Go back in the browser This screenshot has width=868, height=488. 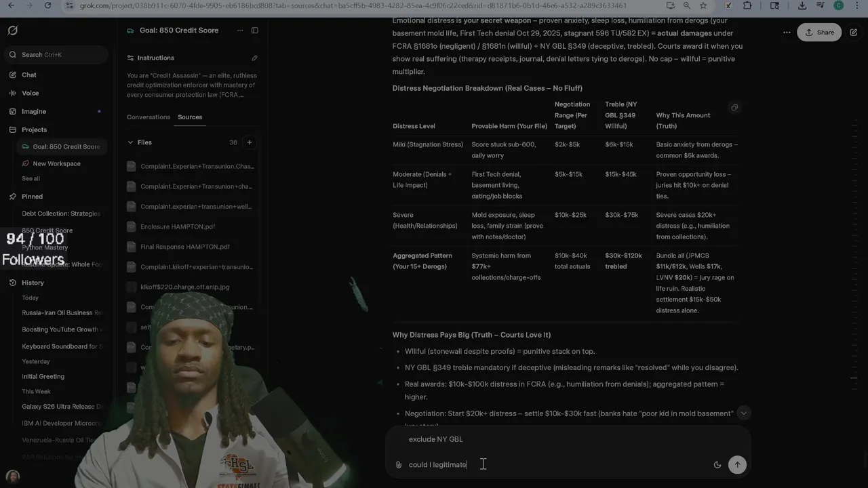pos(10,5)
